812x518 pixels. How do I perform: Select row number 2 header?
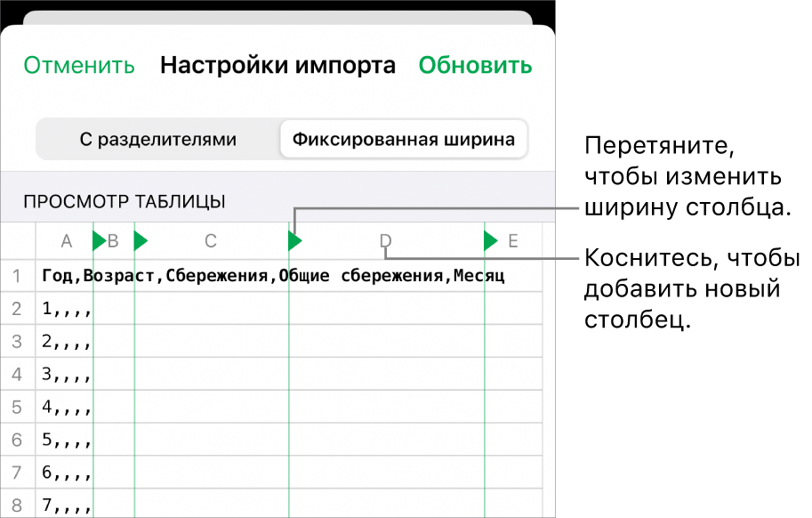[x=17, y=309]
